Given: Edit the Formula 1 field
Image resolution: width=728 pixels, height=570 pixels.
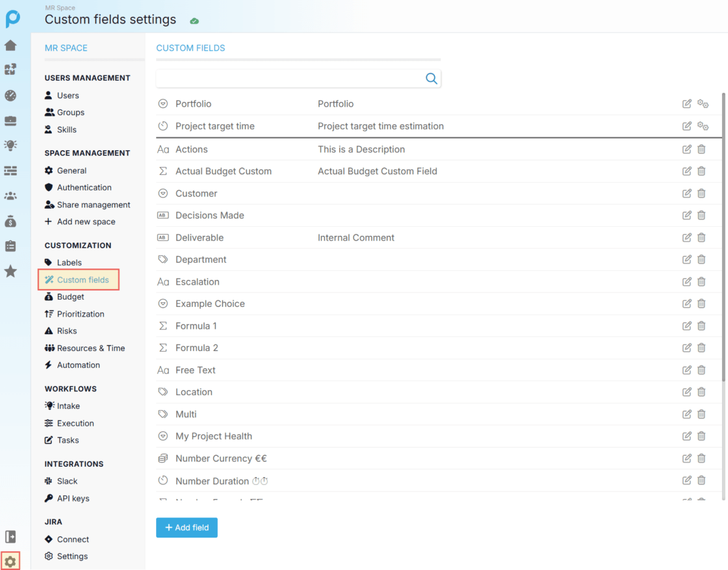Looking at the screenshot, I should click(686, 326).
